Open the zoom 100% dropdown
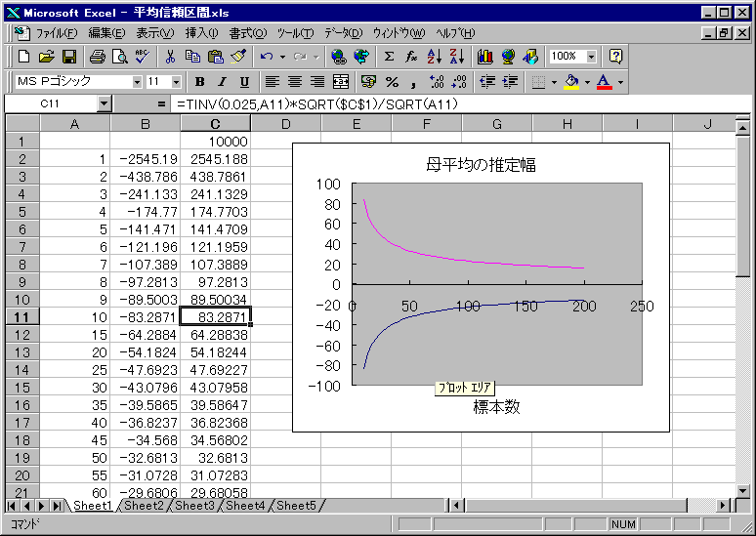The width and height of the screenshot is (756, 536). (592, 57)
